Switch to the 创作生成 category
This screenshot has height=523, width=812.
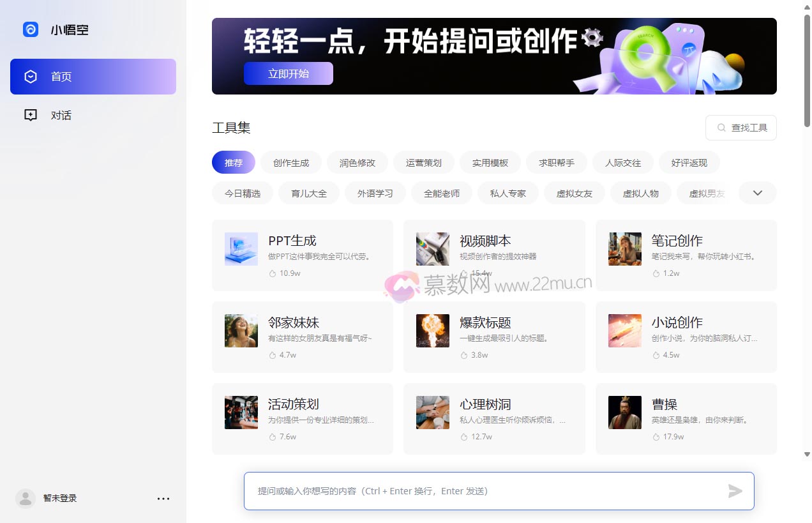(x=291, y=162)
